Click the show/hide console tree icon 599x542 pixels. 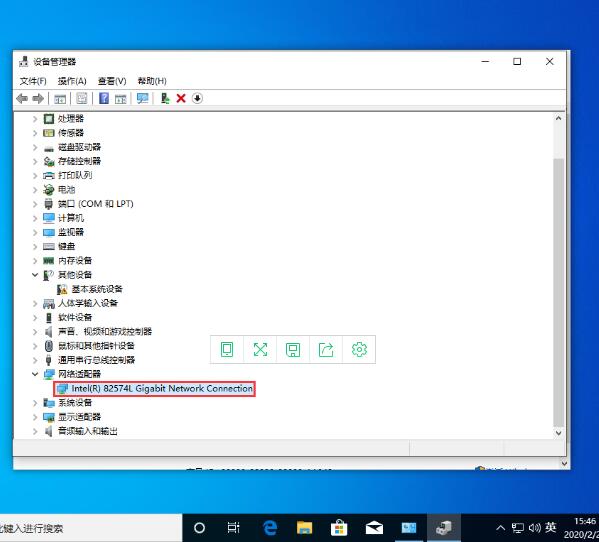60,99
